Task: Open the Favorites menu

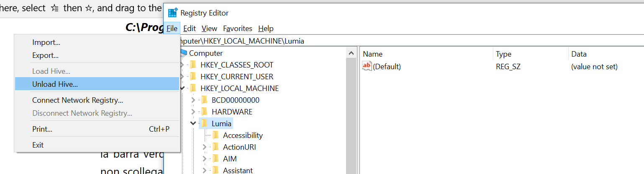Action: pos(237,29)
